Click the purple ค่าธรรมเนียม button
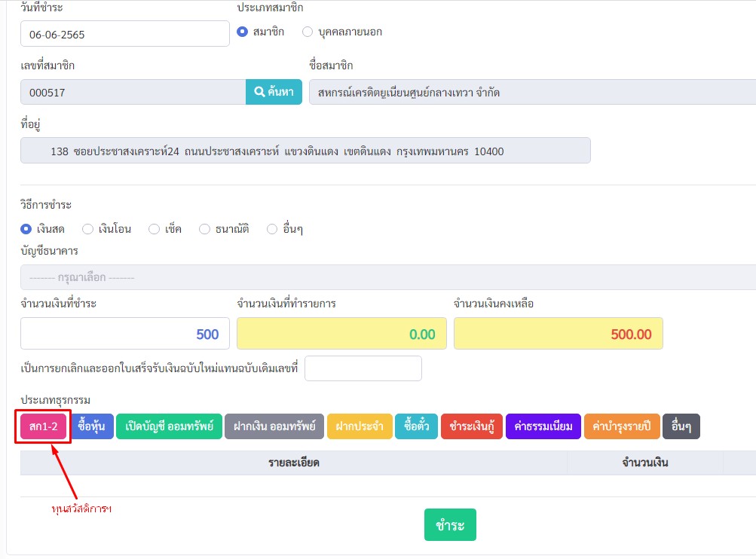Viewport: 756px width, 559px height. pos(543,426)
